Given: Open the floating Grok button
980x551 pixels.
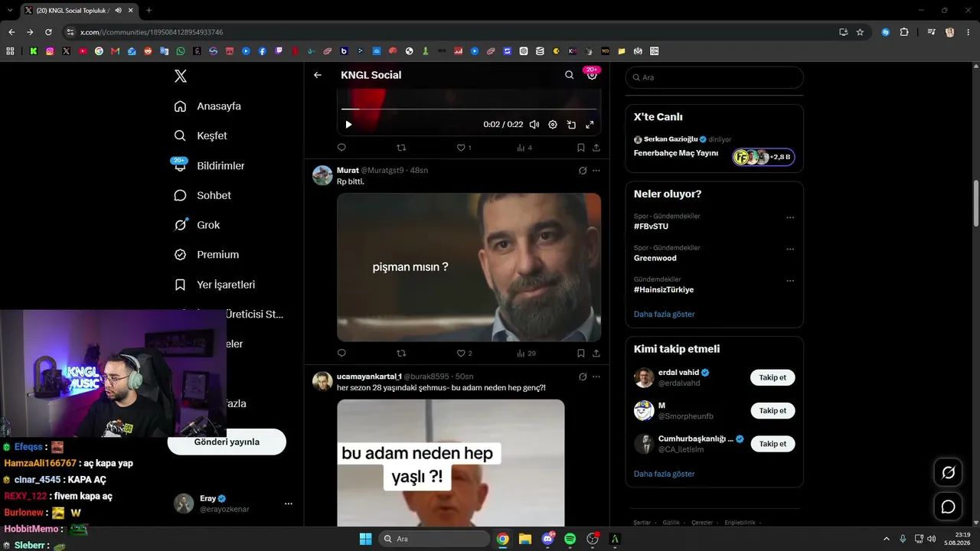Looking at the screenshot, I should point(949,473).
